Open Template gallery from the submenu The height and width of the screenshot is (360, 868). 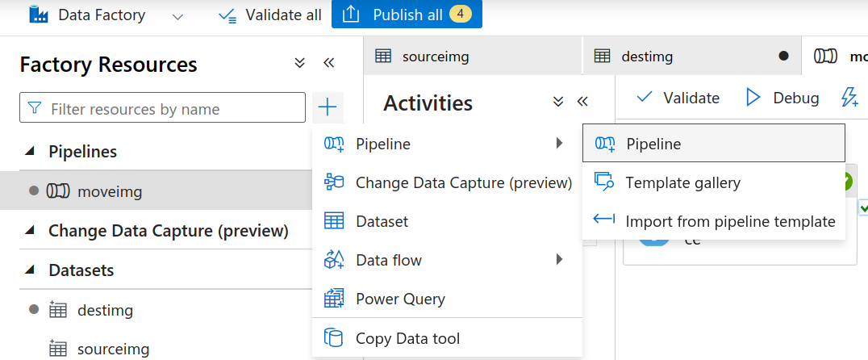click(714, 182)
